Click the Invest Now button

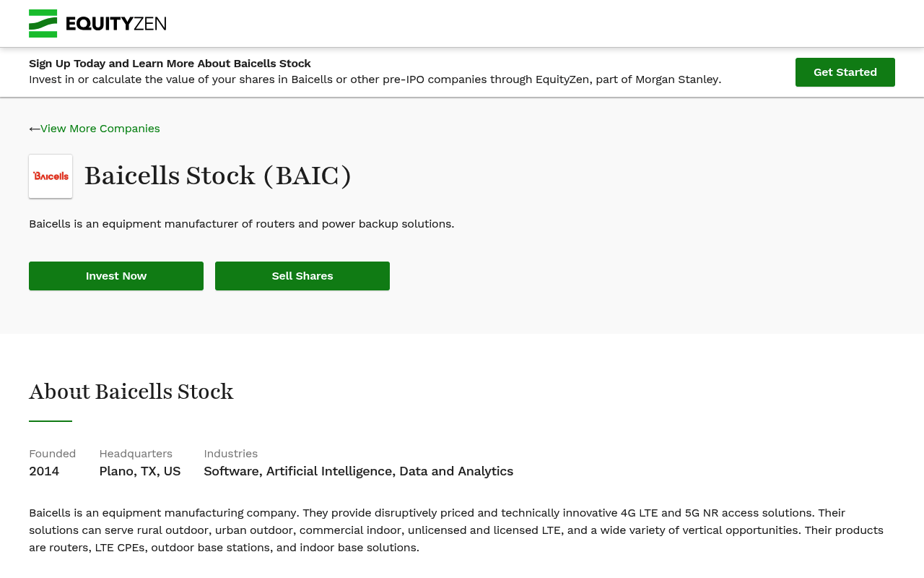tap(116, 276)
